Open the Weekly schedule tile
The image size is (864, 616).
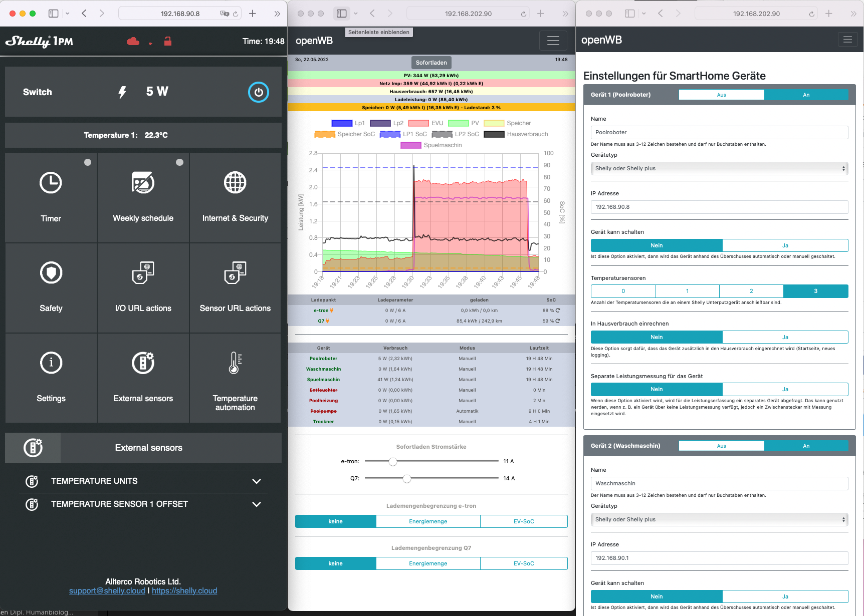point(143,198)
